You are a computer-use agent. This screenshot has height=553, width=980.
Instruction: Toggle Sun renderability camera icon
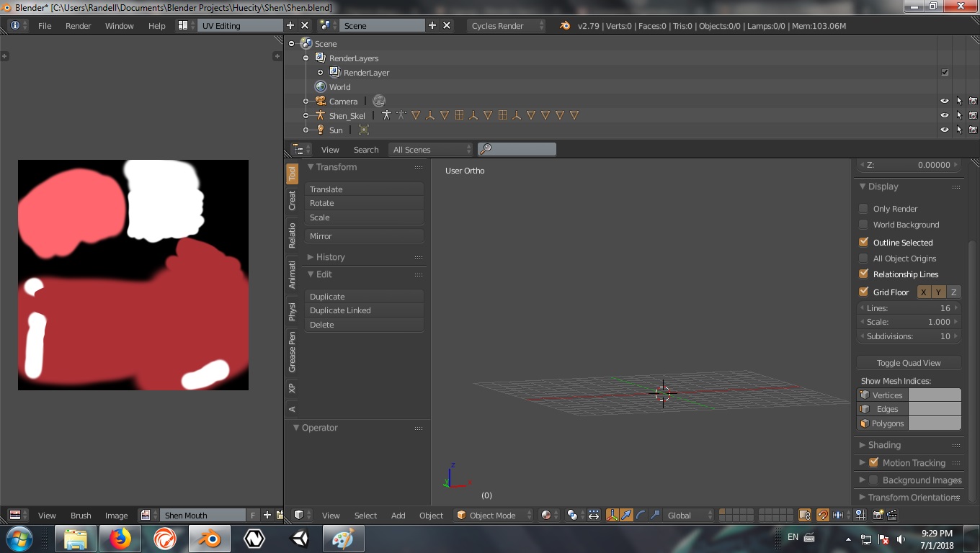click(x=973, y=130)
